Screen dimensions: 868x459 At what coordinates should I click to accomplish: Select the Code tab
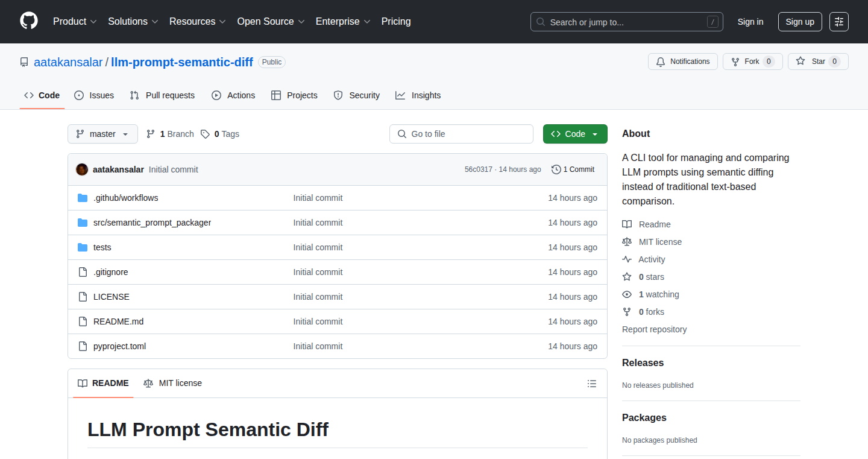pos(42,95)
